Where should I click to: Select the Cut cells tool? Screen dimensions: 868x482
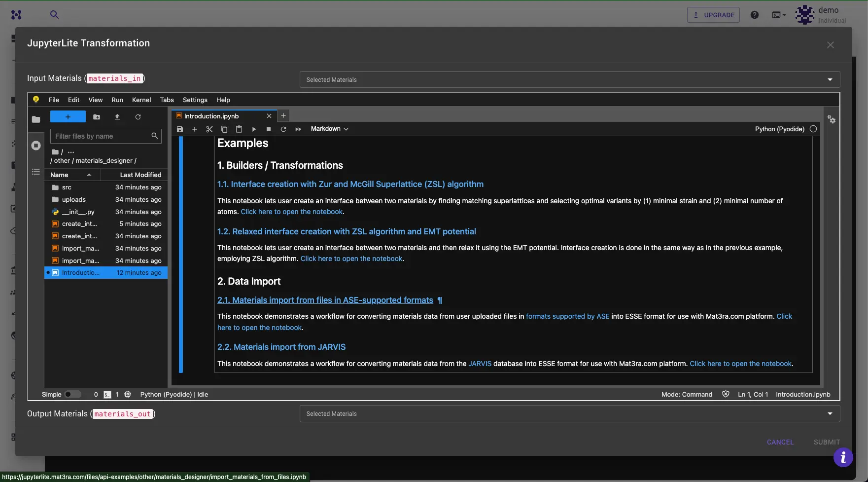[x=209, y=129]
